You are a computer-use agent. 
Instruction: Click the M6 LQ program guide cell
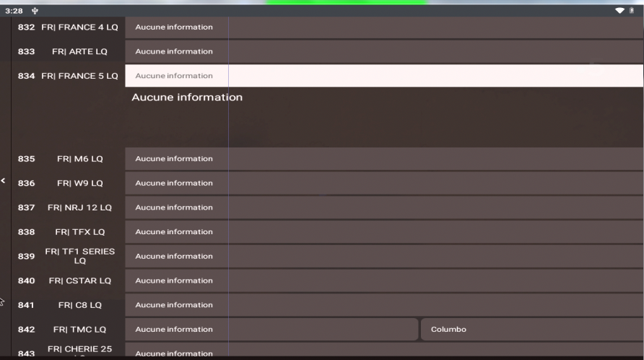coord(383,159)
